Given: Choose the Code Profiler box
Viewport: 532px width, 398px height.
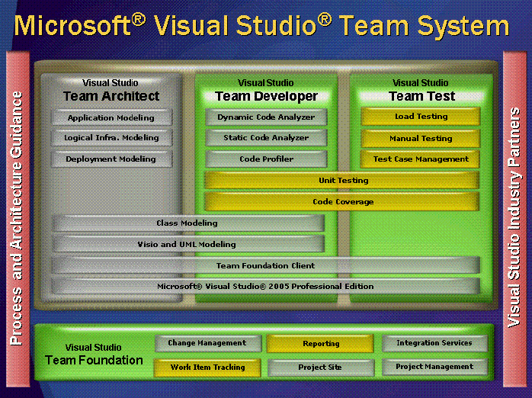Looking at the screenshot, I should click(x=266, y=159).
